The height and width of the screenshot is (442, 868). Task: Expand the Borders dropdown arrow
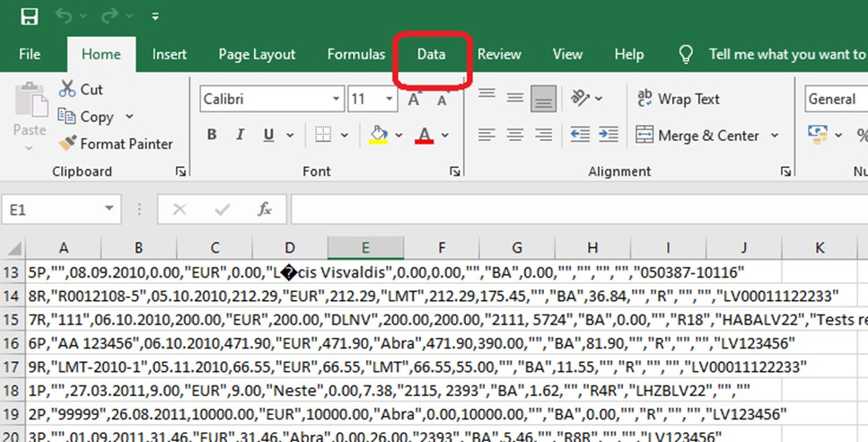[345, 135]
